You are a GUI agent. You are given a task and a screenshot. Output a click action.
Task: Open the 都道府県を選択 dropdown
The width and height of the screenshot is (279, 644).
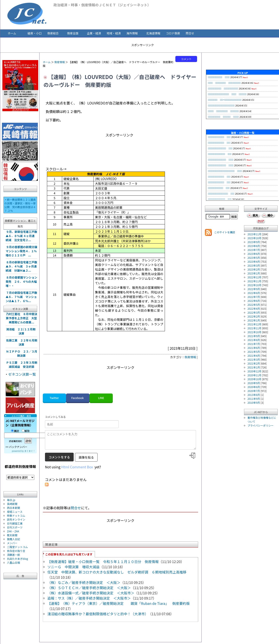point(20,477)
